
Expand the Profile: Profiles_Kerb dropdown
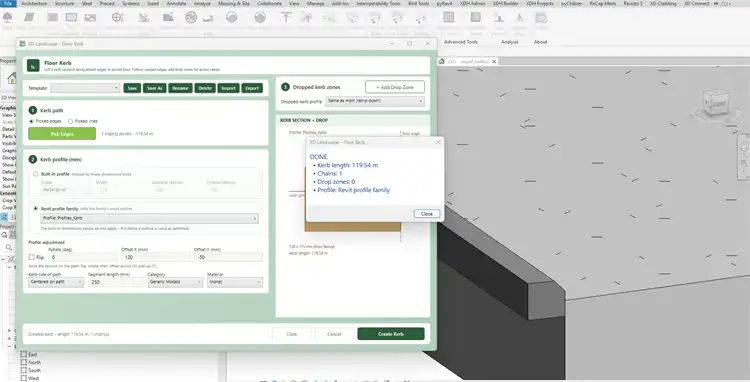(149, 218)
